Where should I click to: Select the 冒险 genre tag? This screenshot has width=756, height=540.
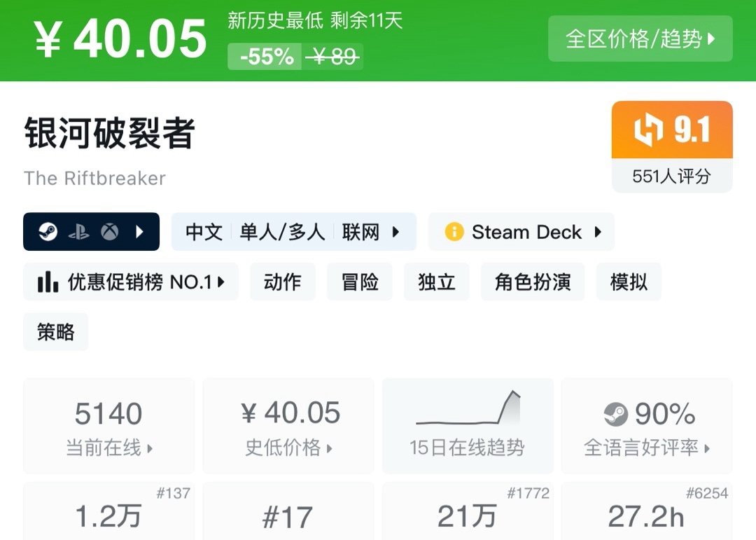coord(360,282)
